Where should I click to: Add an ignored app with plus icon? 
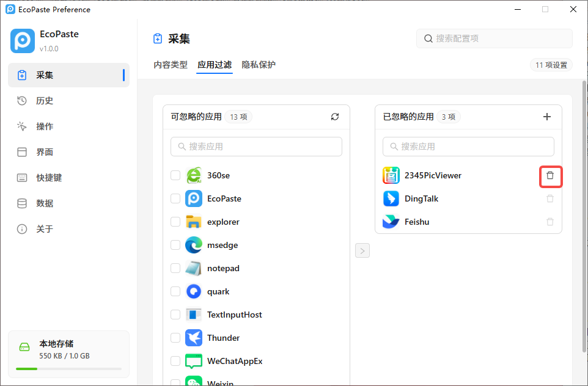(547, 117)
